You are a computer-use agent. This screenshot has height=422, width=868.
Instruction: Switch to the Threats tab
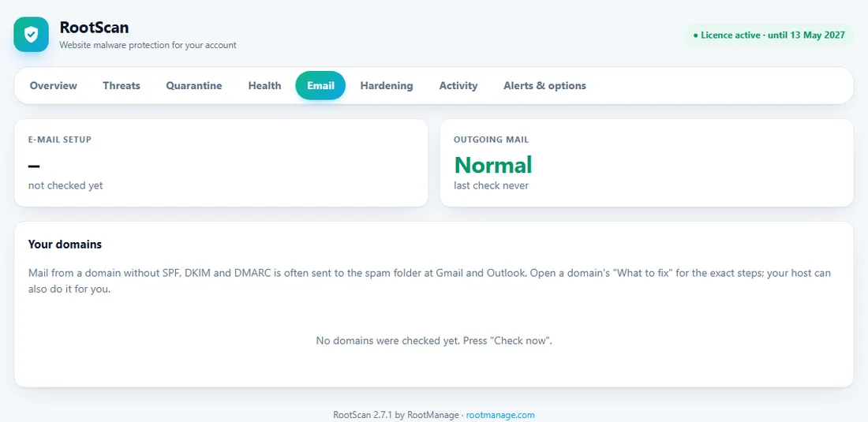coord(122,86)
